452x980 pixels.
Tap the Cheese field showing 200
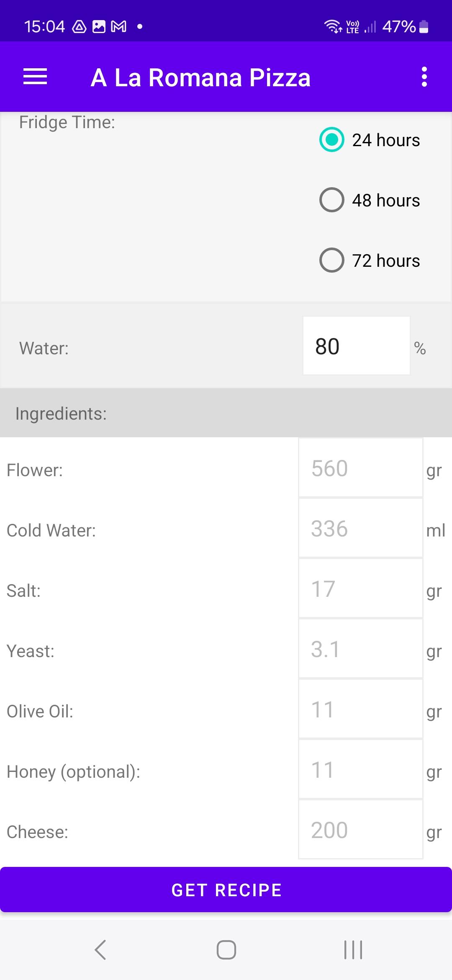pos(360,830)
